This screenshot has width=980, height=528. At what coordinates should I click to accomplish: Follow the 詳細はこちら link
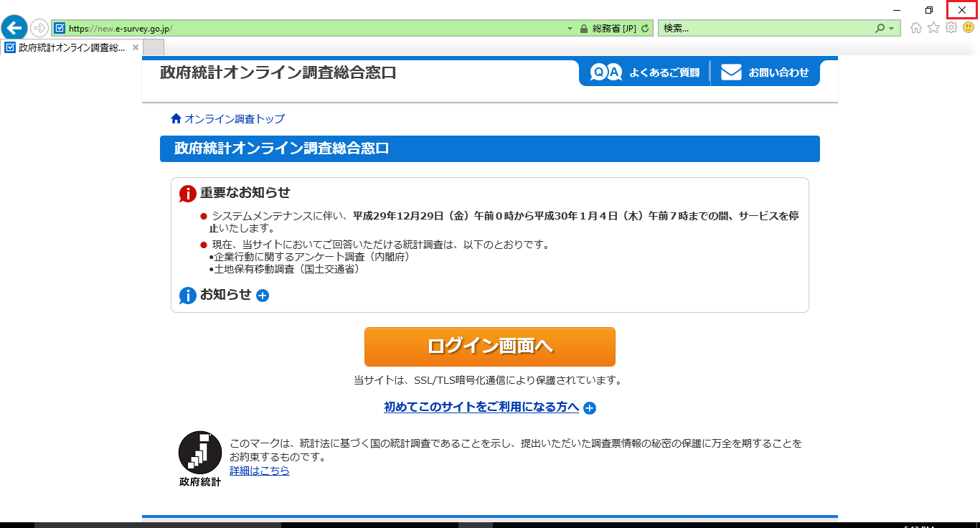click(x=260, y=471)
